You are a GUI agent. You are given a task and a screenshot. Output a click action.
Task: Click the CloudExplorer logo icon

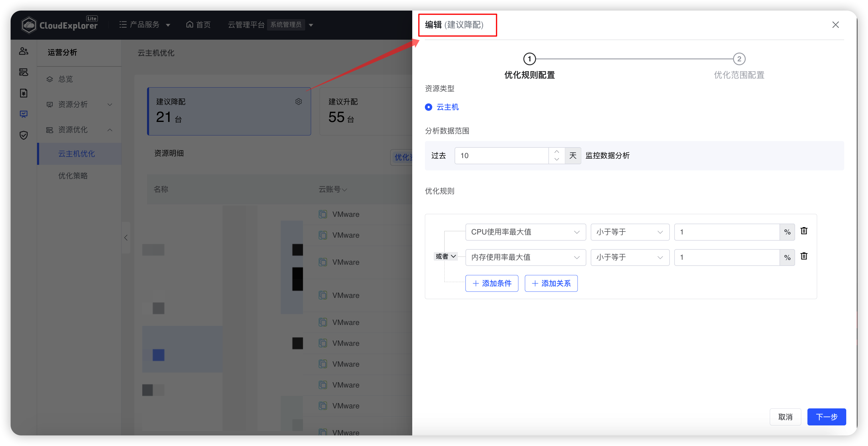point(29,25)
